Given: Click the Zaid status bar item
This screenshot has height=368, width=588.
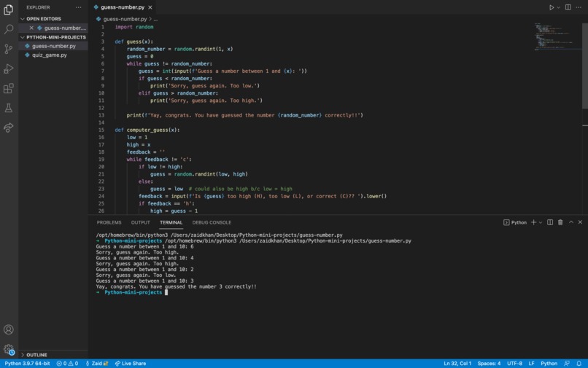Looking at the screenshot, I should 97,364.
